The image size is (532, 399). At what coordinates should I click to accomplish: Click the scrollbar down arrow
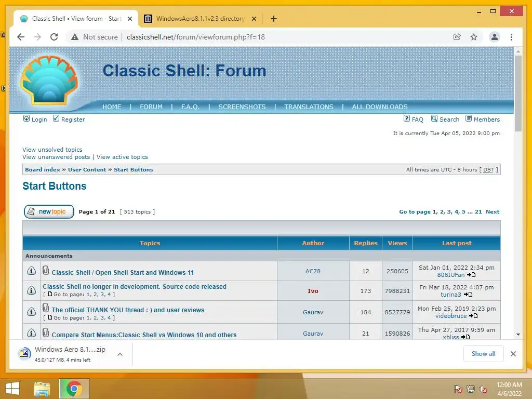(518, 335)
